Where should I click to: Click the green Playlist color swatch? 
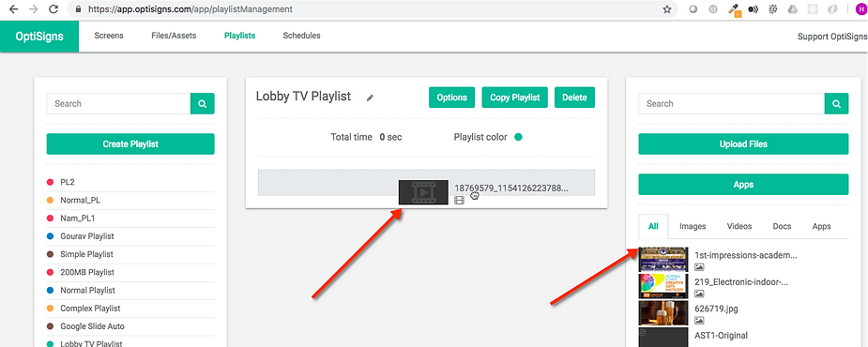click(518, 137)
